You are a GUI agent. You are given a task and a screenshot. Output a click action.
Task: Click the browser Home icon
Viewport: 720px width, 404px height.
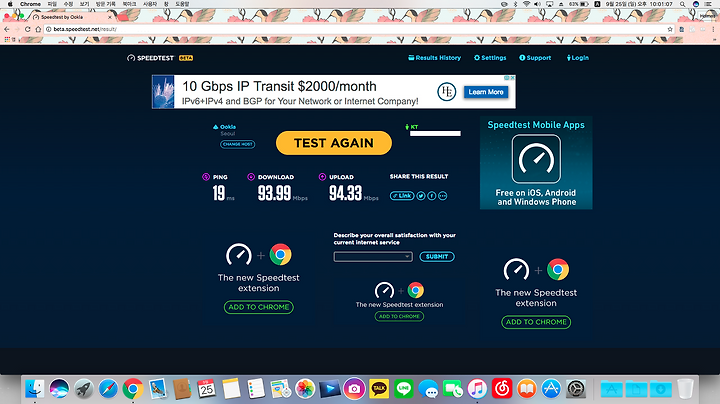[38, 29]
